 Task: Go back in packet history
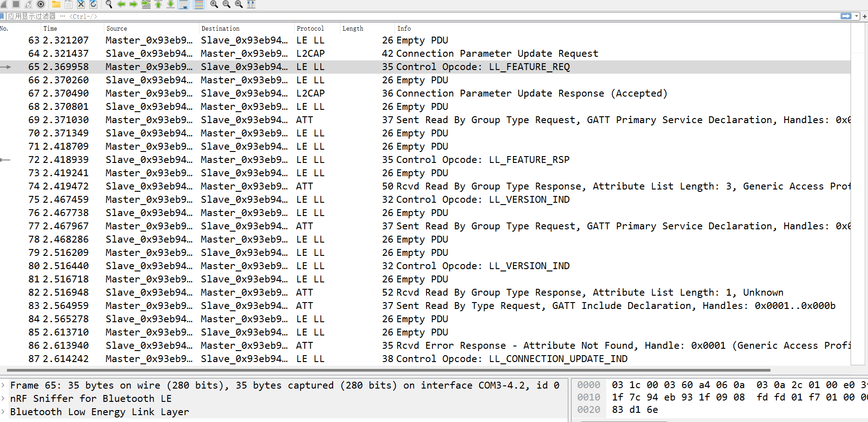(121, 4)
